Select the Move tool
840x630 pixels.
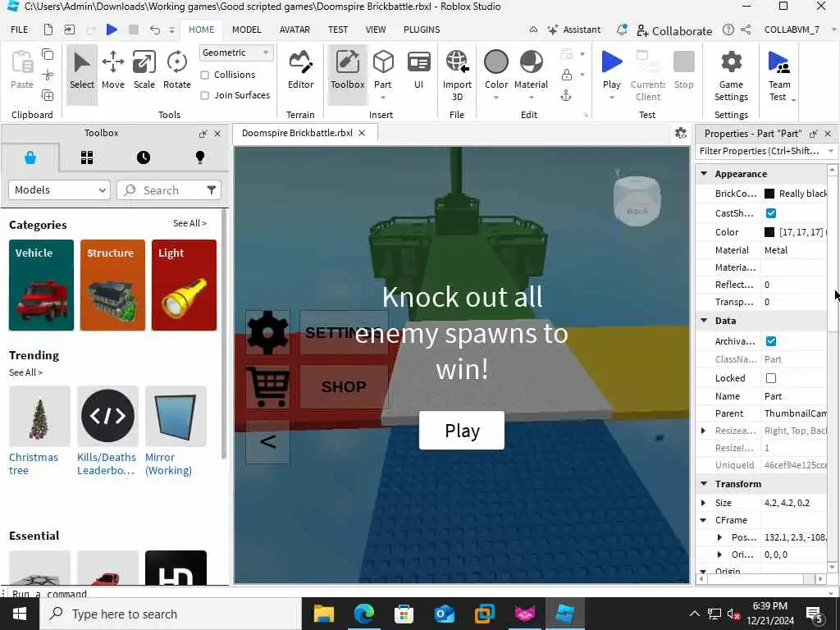click(x=113, y=70)
